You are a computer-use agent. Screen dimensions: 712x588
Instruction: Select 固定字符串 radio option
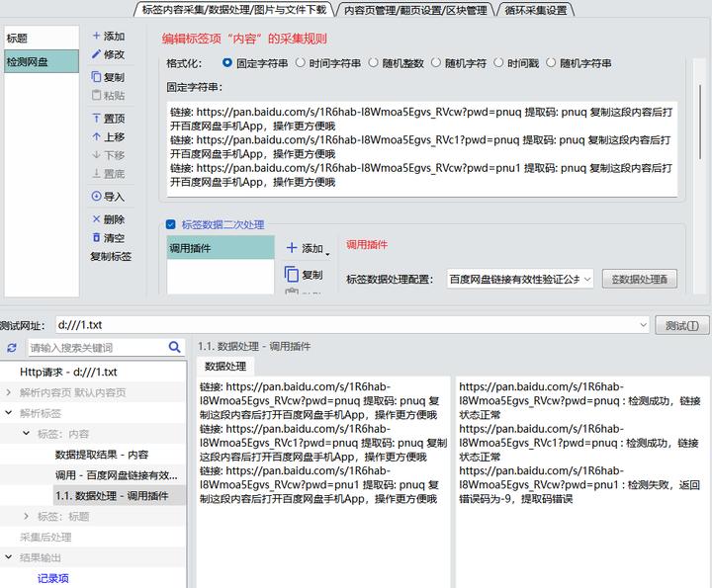[x=227, y=63]
